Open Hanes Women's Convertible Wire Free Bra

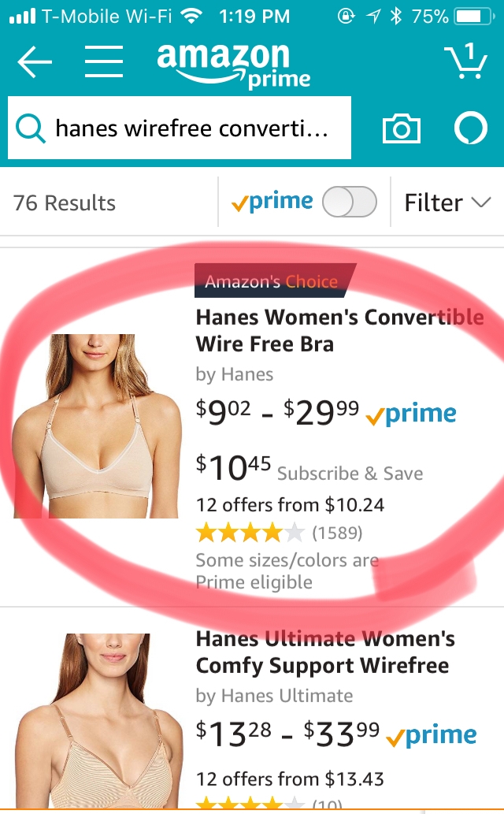[x=339, y=331]
